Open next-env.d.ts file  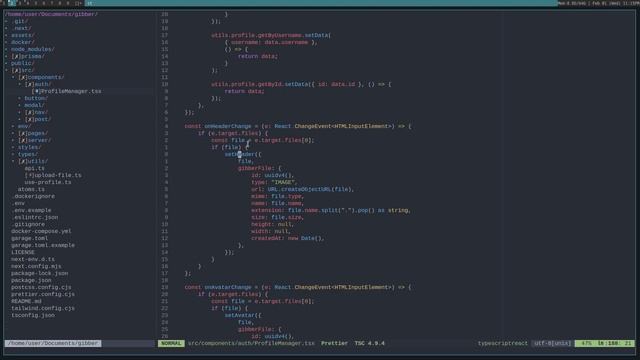(33, 259)
